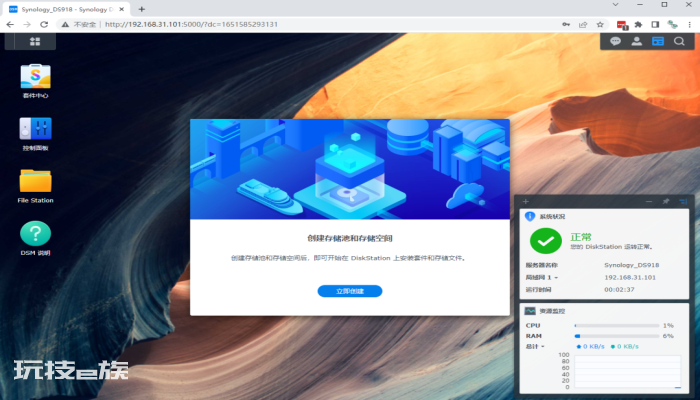Screen dimensions: 700x400
Task: Click profile avatar icon in browser toolbar
Action: (672, 25)
